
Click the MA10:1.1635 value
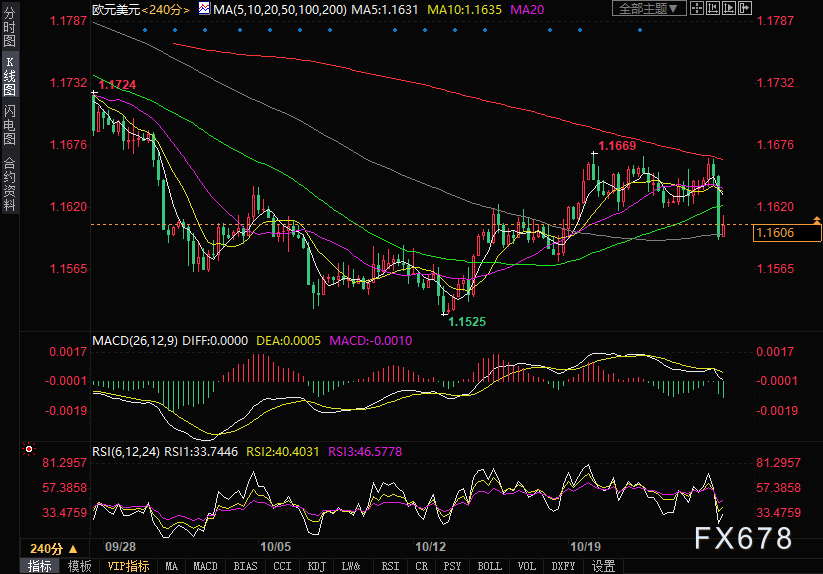pyautogui.click(x=465, y=9)
